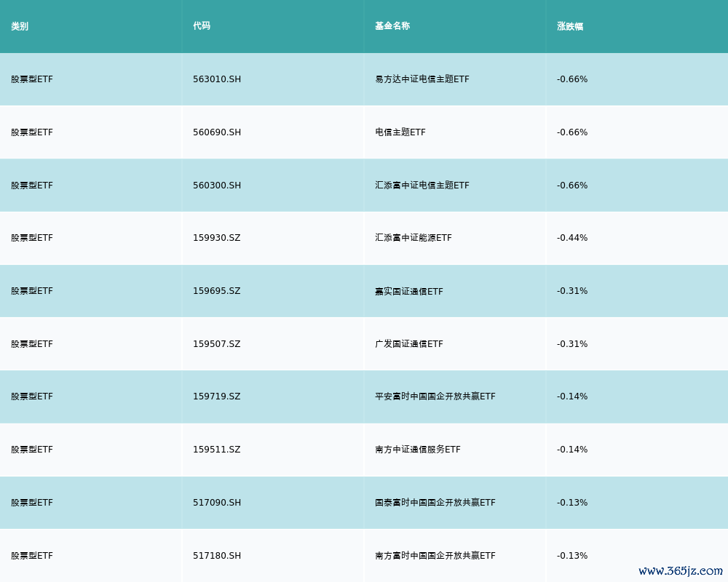Click fund name 南方中证通信服务ETF
728x582 pixels.
click(418, 450)
